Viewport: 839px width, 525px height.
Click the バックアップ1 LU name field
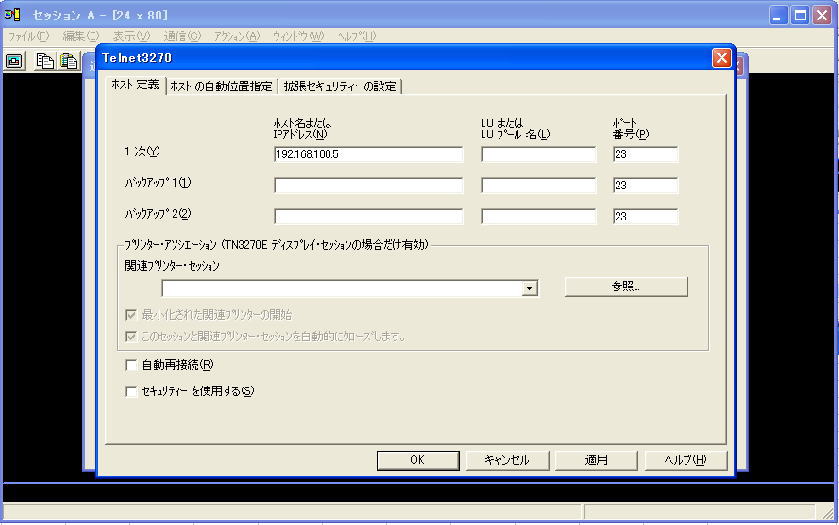tap(538, 185)
